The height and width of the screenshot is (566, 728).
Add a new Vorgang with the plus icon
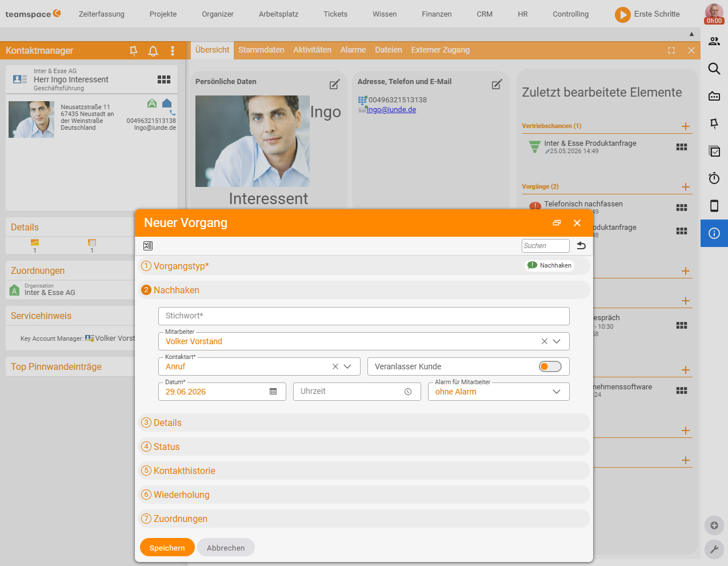(686, 187)
